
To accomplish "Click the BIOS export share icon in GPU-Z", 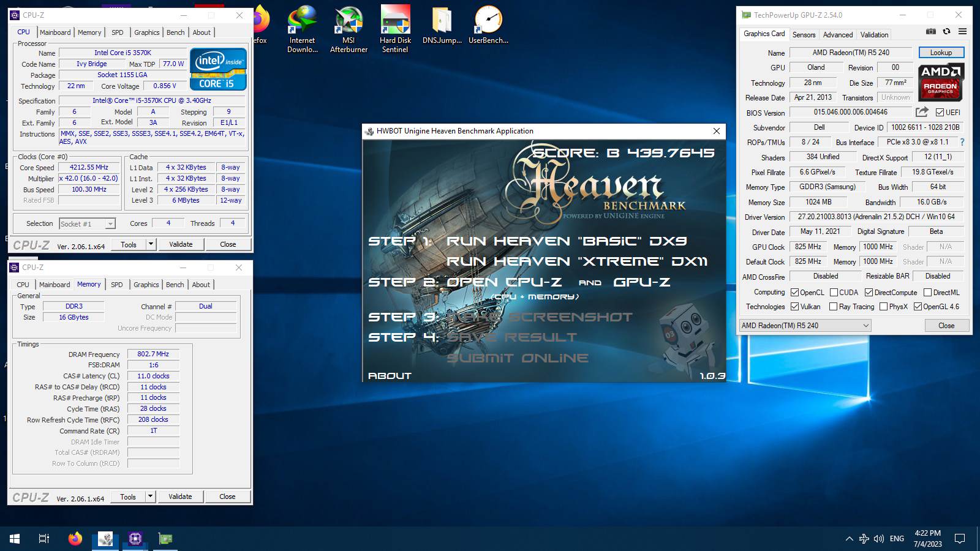I will click(922, 112).
